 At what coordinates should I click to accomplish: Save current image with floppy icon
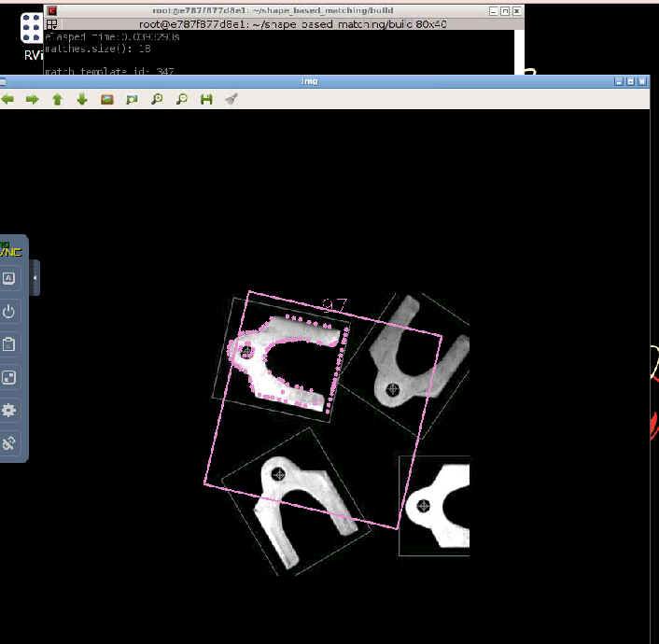(206, 99)
